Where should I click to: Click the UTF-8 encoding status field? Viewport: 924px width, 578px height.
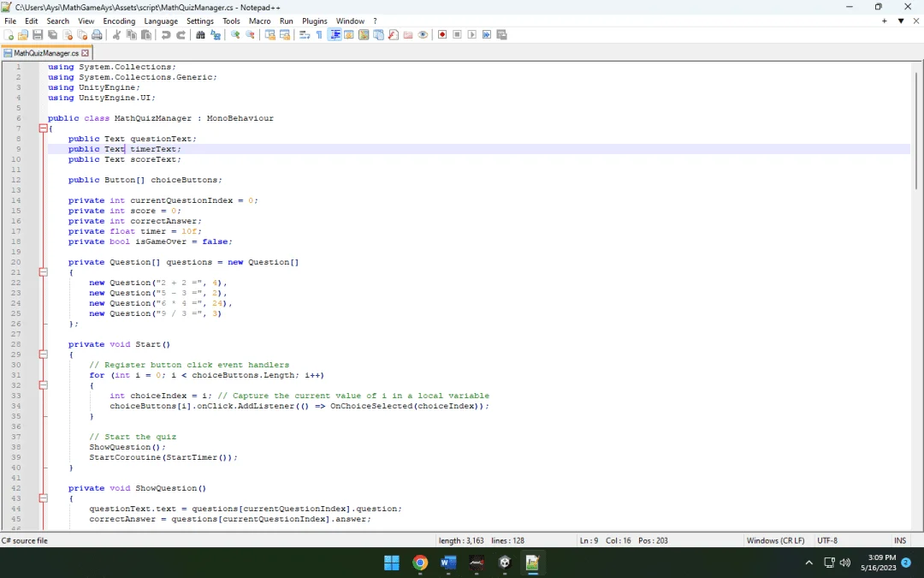827,540
